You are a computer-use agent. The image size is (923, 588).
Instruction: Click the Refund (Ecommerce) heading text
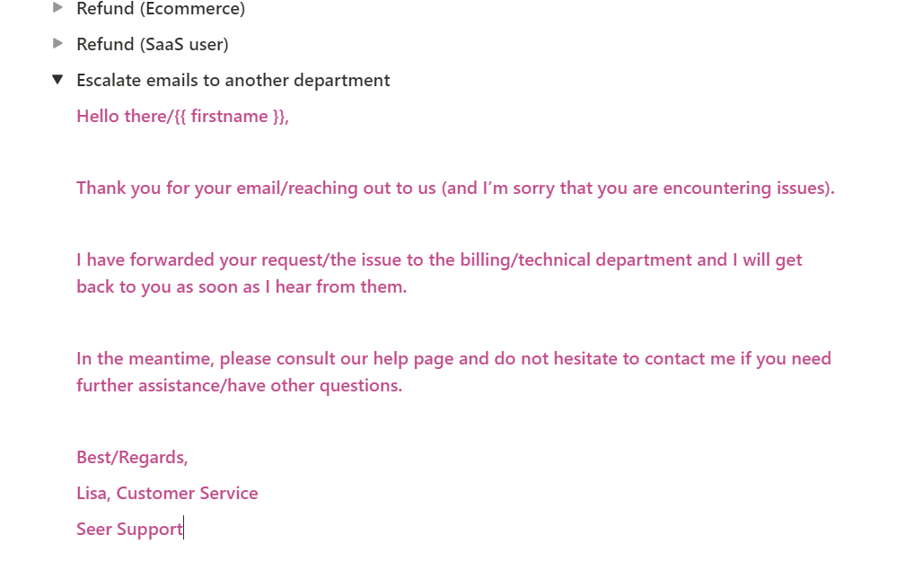click(160, 9)
